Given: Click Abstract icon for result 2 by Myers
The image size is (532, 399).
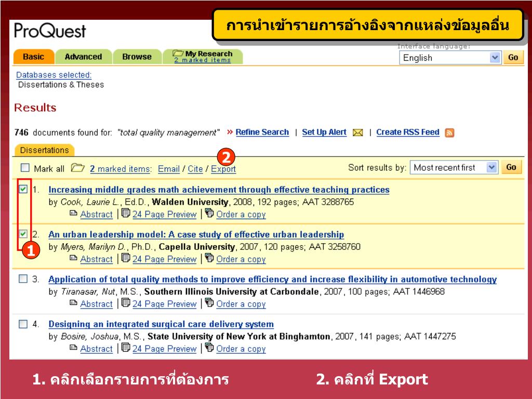Looking at the screenshot, I should (73, 258).
